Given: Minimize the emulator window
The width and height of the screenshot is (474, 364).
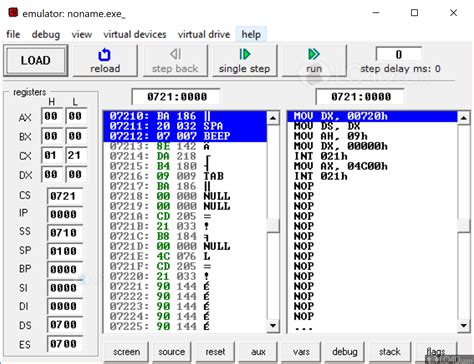Looking at the screenshot, I should point(376,13).
